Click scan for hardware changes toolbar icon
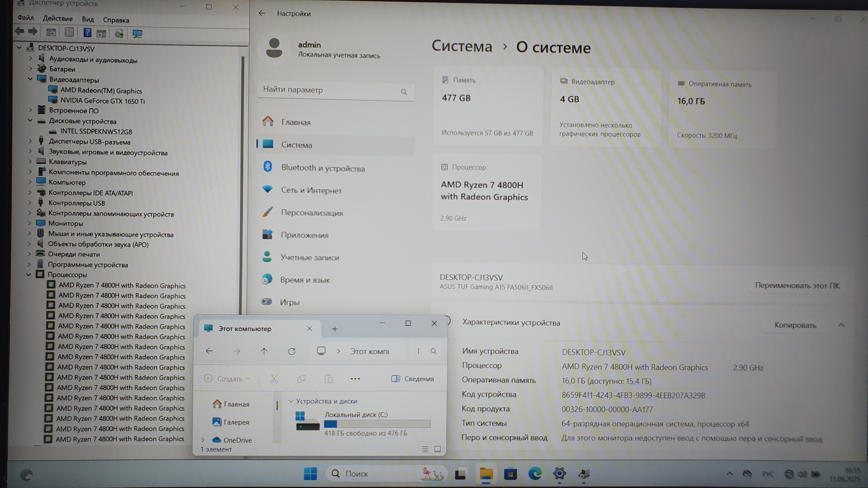 (x=137, y=33)
